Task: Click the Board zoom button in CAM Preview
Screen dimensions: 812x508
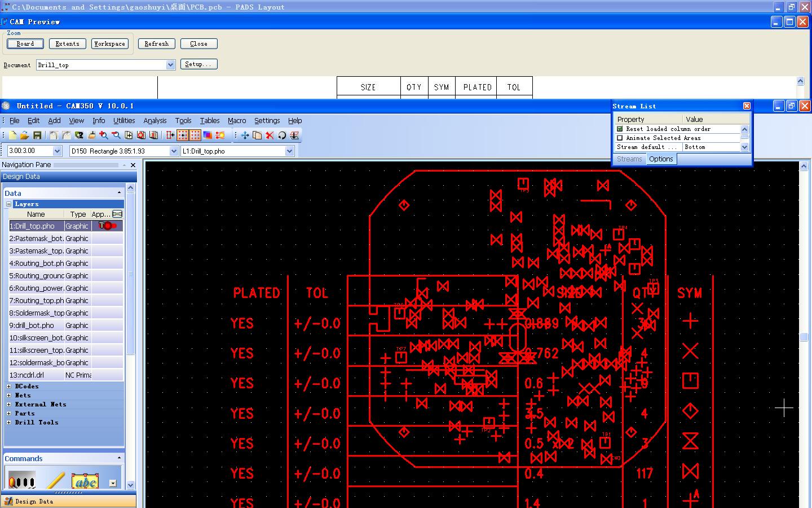Action: [25, 43]
